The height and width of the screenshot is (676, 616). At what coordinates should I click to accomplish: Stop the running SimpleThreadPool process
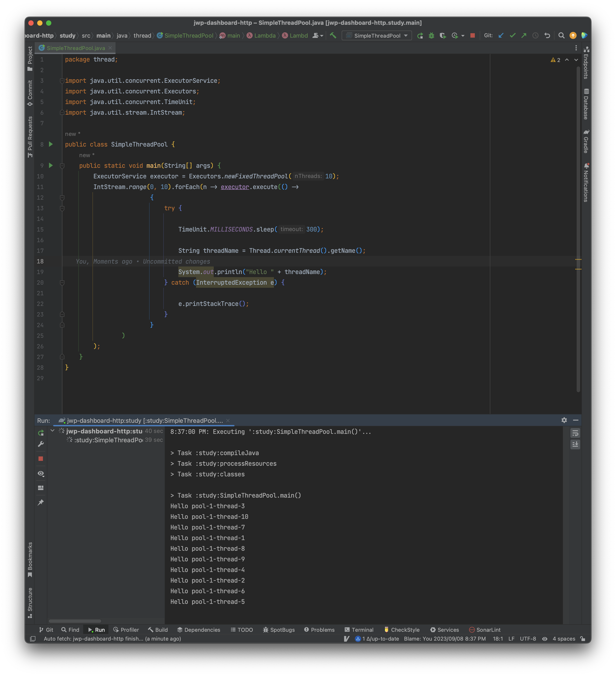[x=473, y=36]
